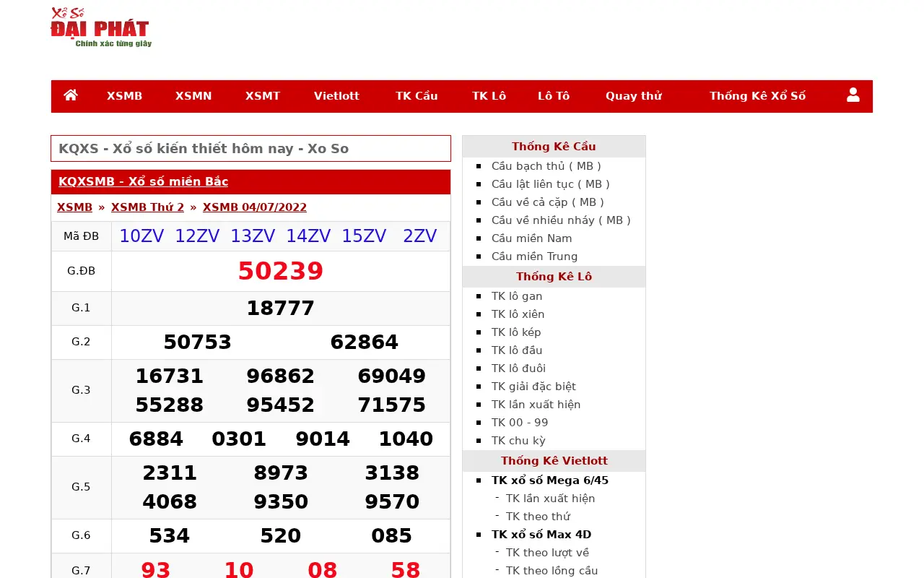Open the XSMB Thứ 2 breadcrumb link

click(x=147, y=207)
